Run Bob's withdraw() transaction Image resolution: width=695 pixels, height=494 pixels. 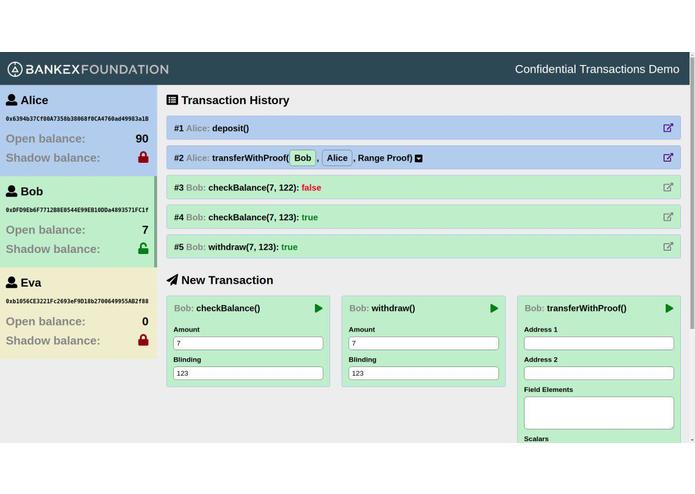click(x=494, y=308)
